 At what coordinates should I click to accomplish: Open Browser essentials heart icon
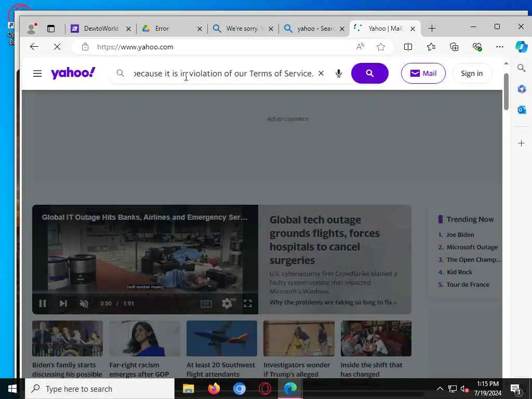477,47
